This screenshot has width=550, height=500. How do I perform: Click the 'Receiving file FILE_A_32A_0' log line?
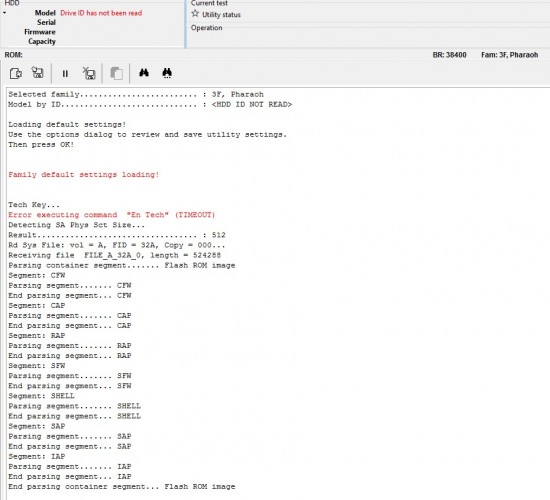click(114, 255)
